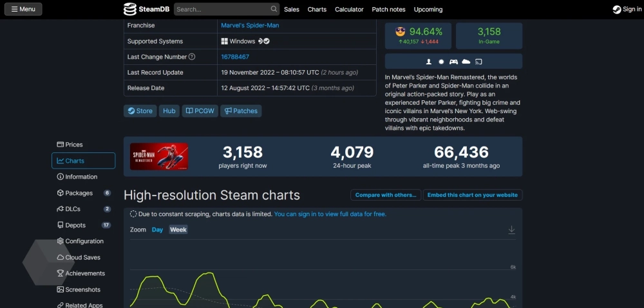Open Compare with others selector
Image resolution: width=644 pixels, height=308 pixels.
coord(386,195)
